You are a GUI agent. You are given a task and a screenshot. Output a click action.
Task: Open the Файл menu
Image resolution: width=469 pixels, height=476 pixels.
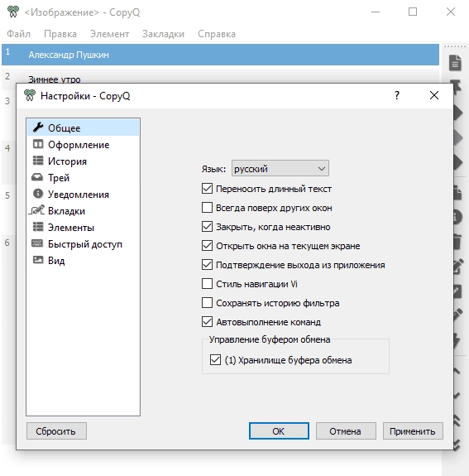pyautogui.click(x=19, y=34)
